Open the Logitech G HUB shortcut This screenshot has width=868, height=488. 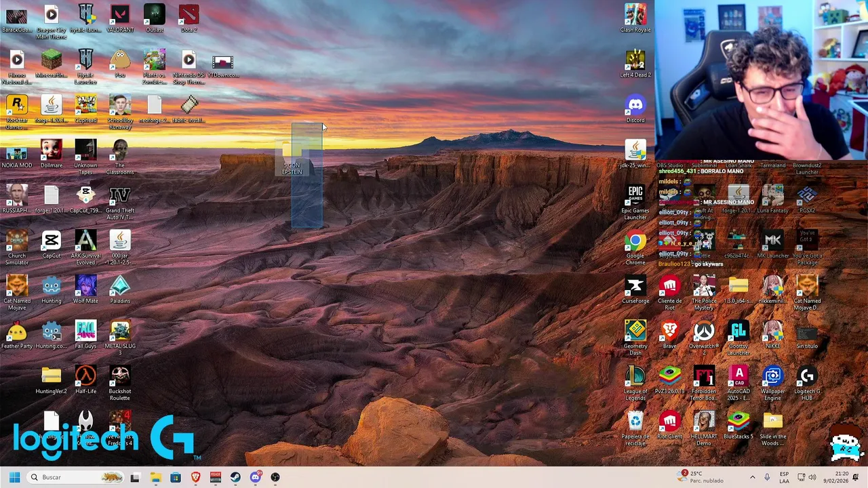(x=807, y=383)
